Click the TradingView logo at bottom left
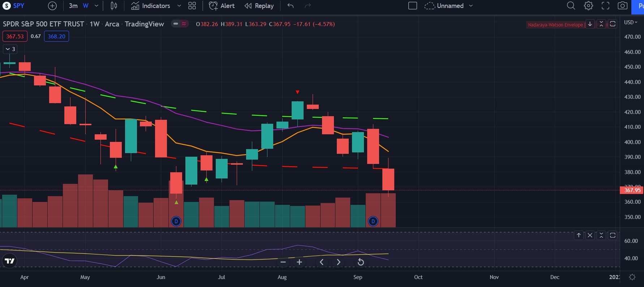 point(10,261)
